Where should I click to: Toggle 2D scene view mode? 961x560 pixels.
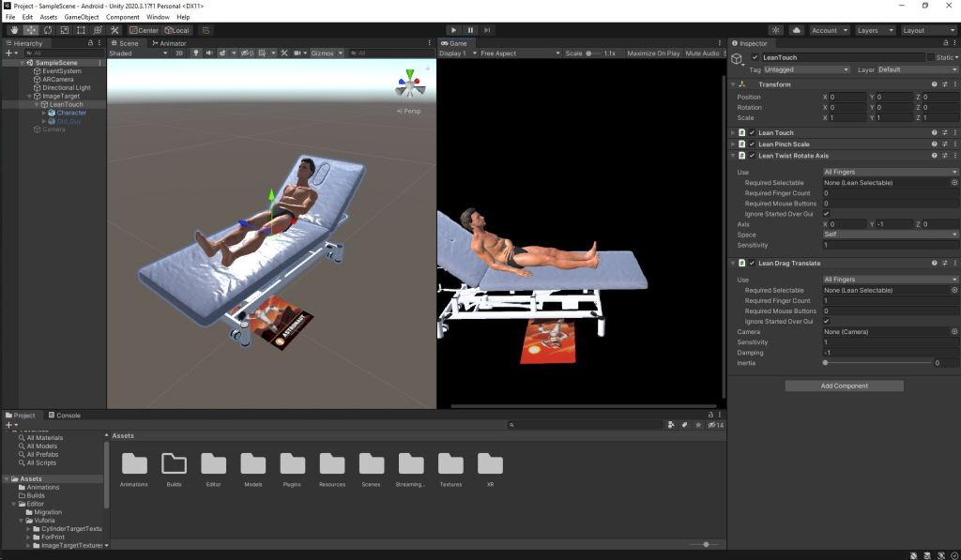pyautogui.click(x=179, y=53)
